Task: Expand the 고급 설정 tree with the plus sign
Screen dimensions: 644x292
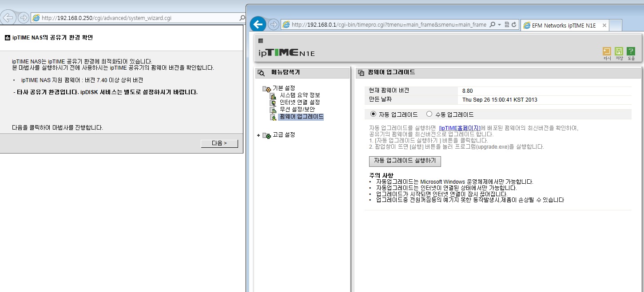Action: point(258,135)
